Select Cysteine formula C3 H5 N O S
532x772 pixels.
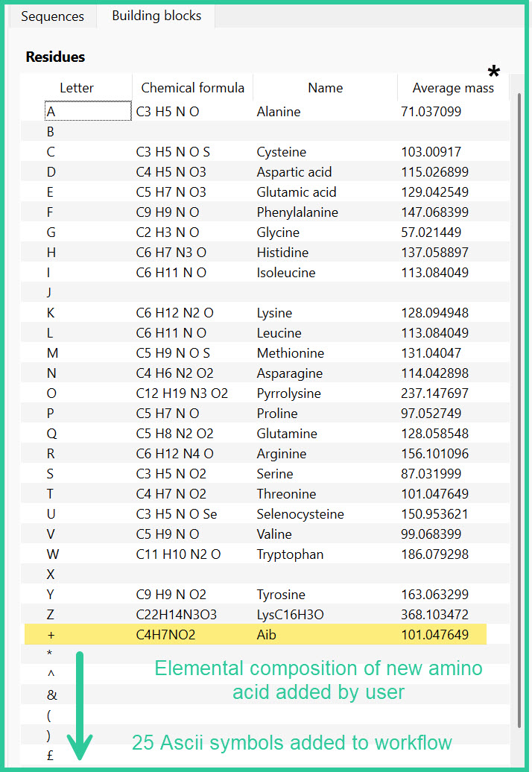pyautogui.click(x=173, y=152)
